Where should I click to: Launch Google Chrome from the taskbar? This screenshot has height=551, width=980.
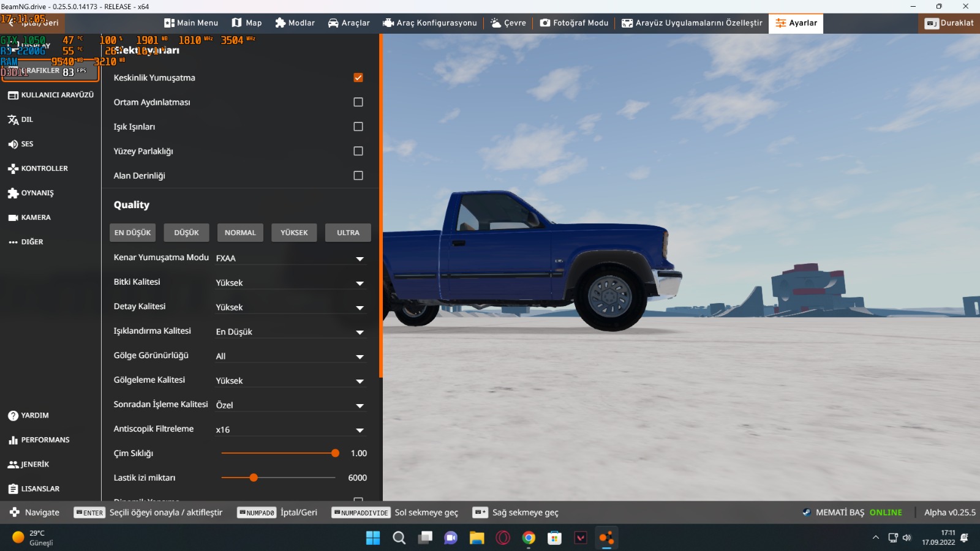pos(529,538)
